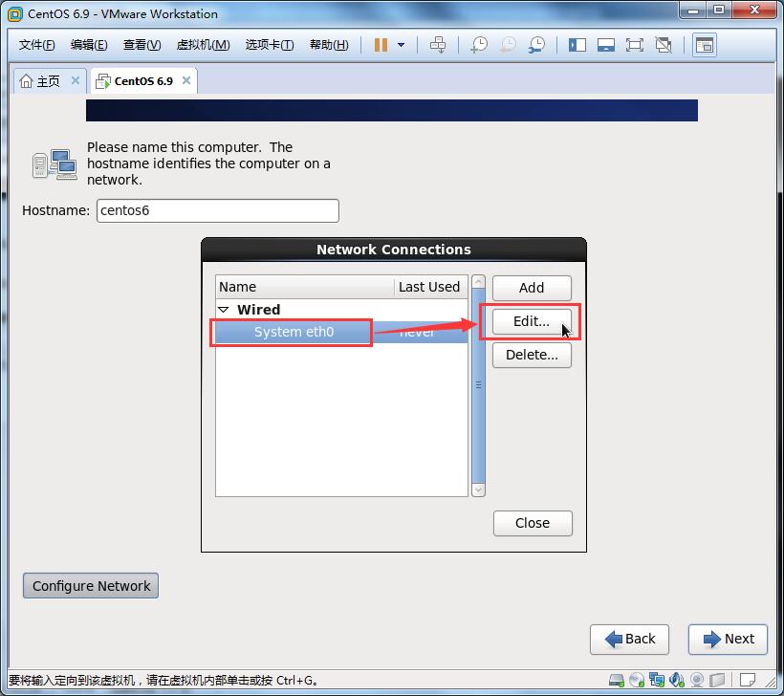Open the snapshot manager icon
This screenshot has width=784, height=696.
[x=537, y=45]
